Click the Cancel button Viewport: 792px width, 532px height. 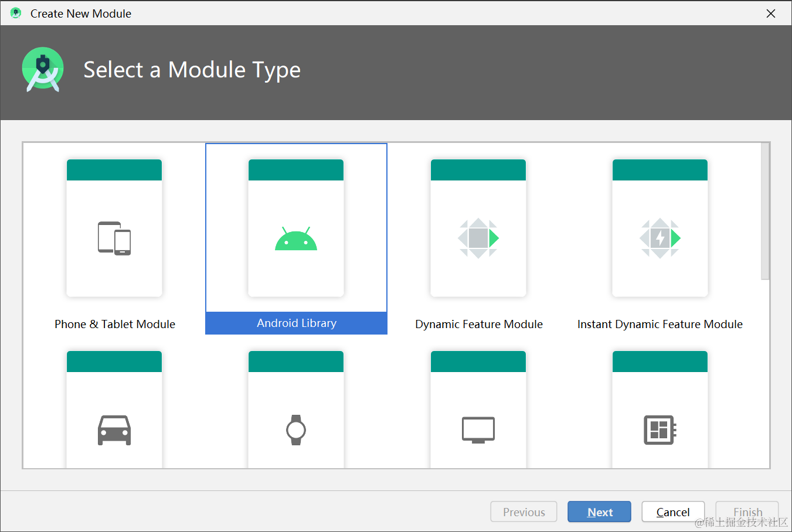click(673, 511)
